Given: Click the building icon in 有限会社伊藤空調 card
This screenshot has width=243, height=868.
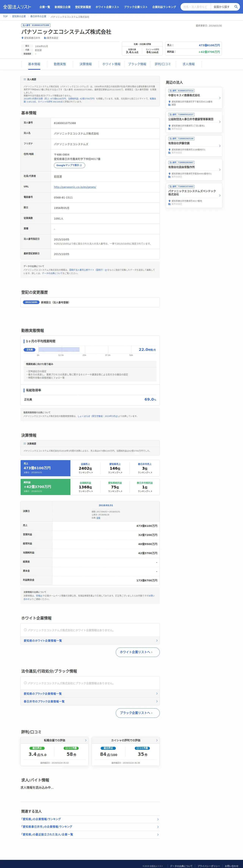Looking at the screenshot, I should 169,153.
